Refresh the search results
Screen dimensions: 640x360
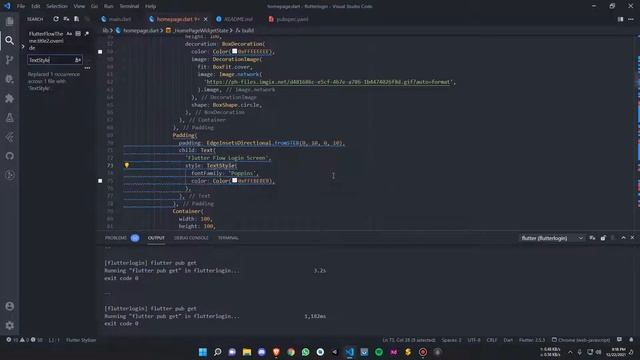(x=56, y=19)
